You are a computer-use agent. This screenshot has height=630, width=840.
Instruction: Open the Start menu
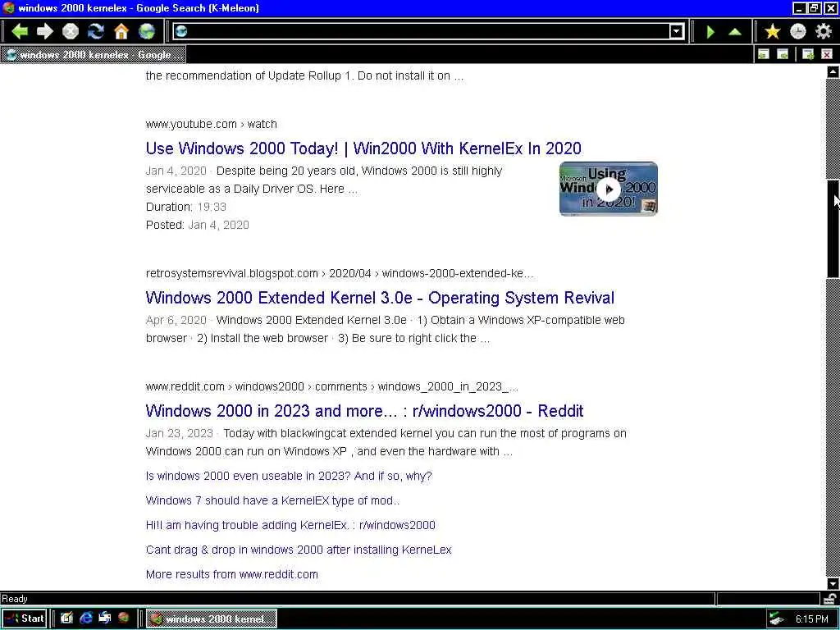coord(25,619)
